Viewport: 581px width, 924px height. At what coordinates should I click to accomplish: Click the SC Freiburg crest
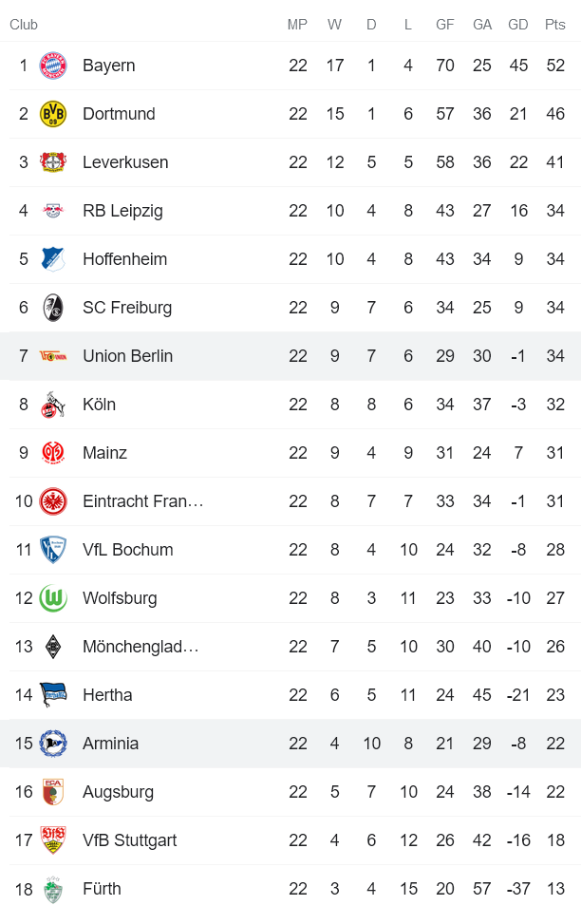pyautogui.click(x=53, y=308)
